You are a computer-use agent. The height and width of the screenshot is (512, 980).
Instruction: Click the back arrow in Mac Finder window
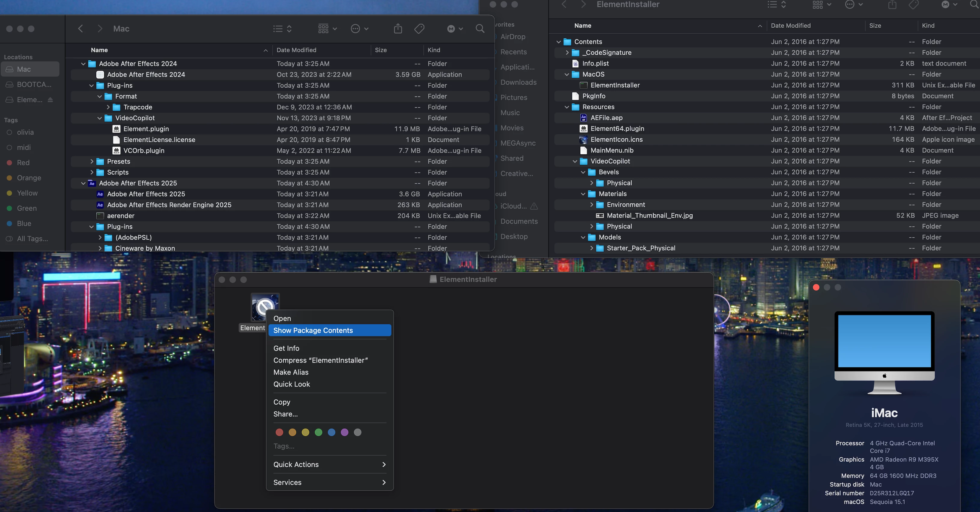(x=80, y=29)
